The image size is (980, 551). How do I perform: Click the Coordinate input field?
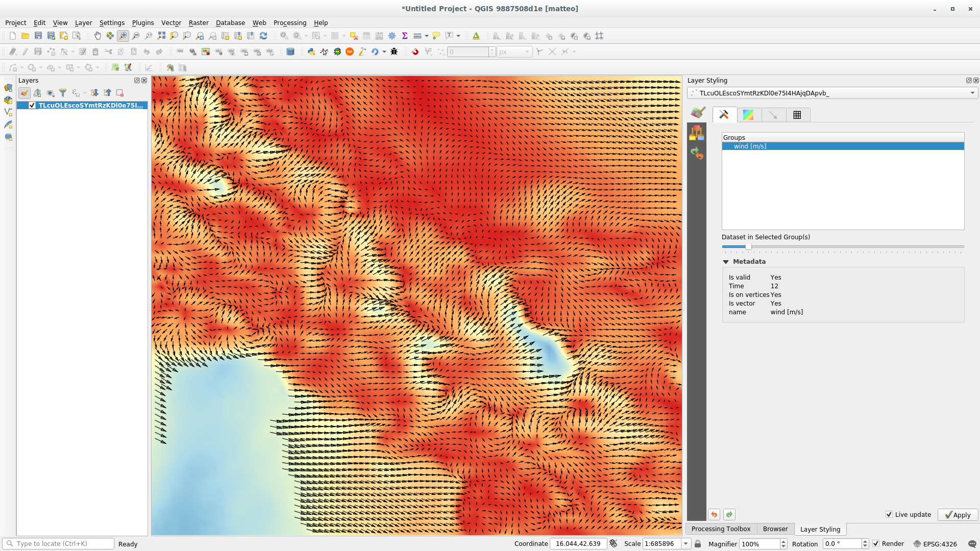click(578, 544)
